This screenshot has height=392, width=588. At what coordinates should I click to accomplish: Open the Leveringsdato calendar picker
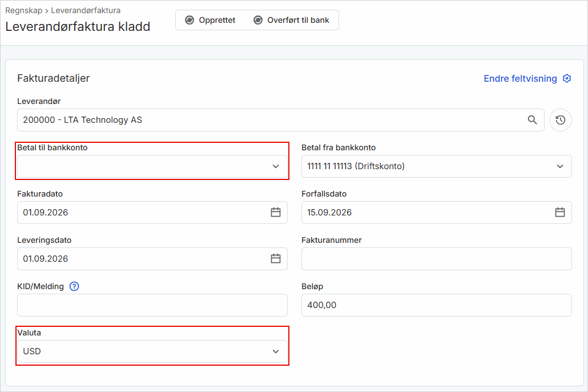[x=276, y=259]
